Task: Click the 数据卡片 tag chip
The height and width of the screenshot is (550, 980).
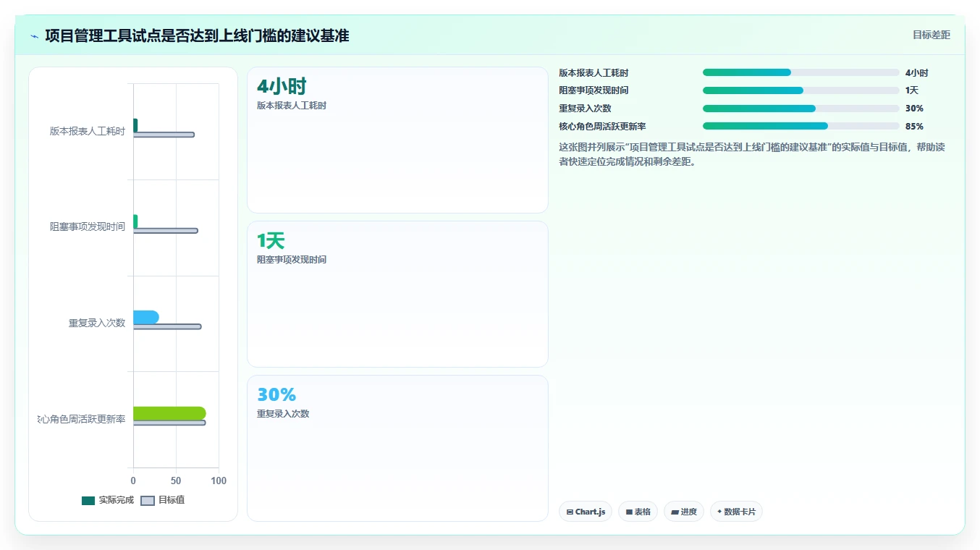Action: 736,512
